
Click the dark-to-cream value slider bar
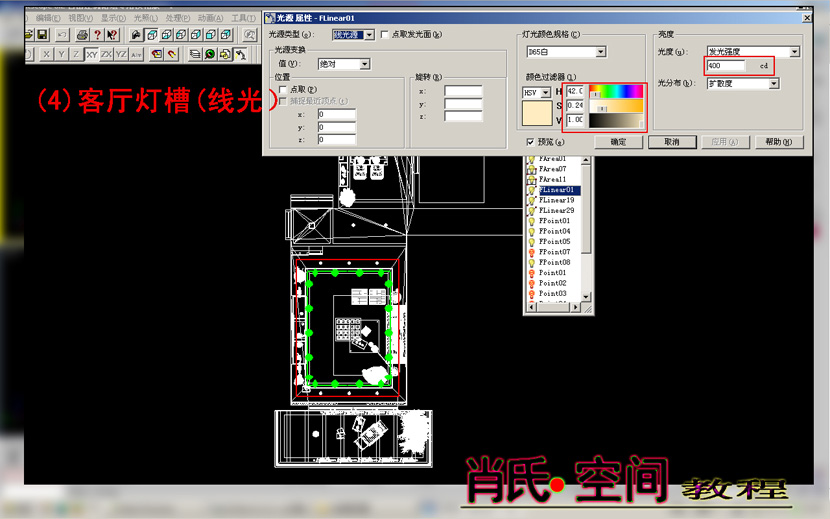pyautogui.click(x=616, y=121)
